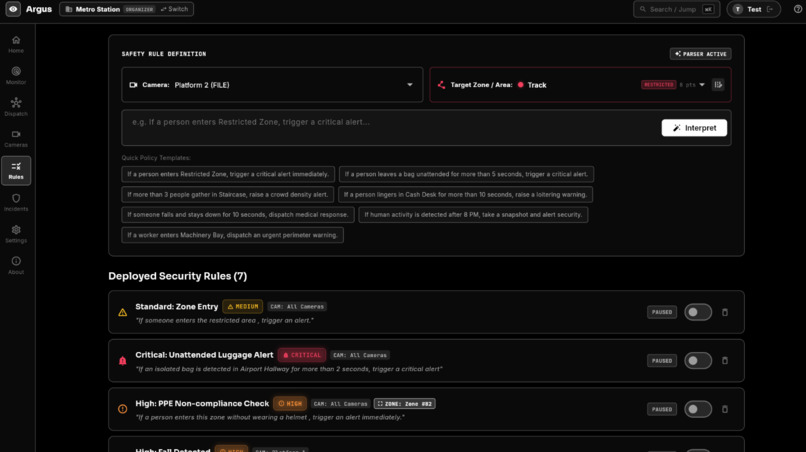
Task: Click CAM: All Cameras tag on Luggage Alert
Action: point(360,355)
